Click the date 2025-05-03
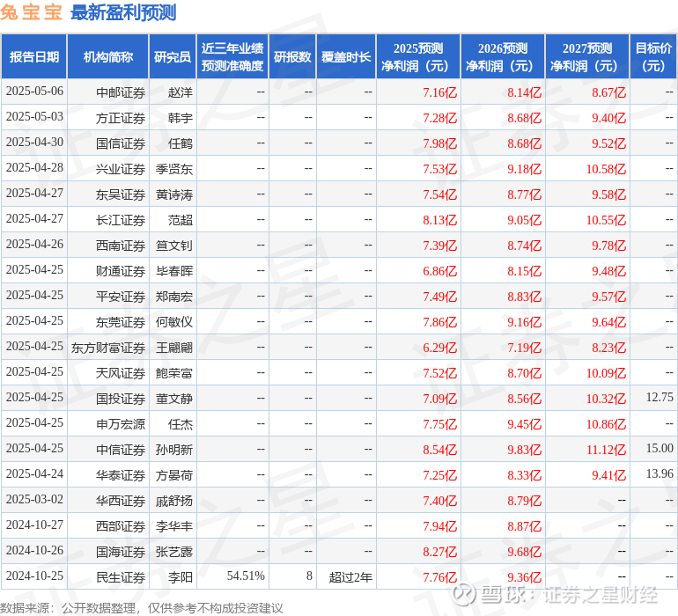 pyautogui.click(x=34, y=116)
